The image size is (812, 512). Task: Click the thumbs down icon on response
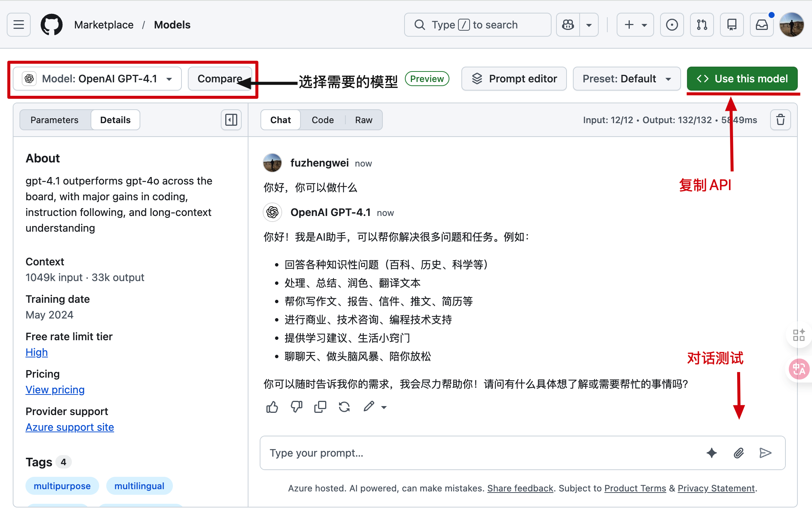pyautogui.click(x=296, y=407)
